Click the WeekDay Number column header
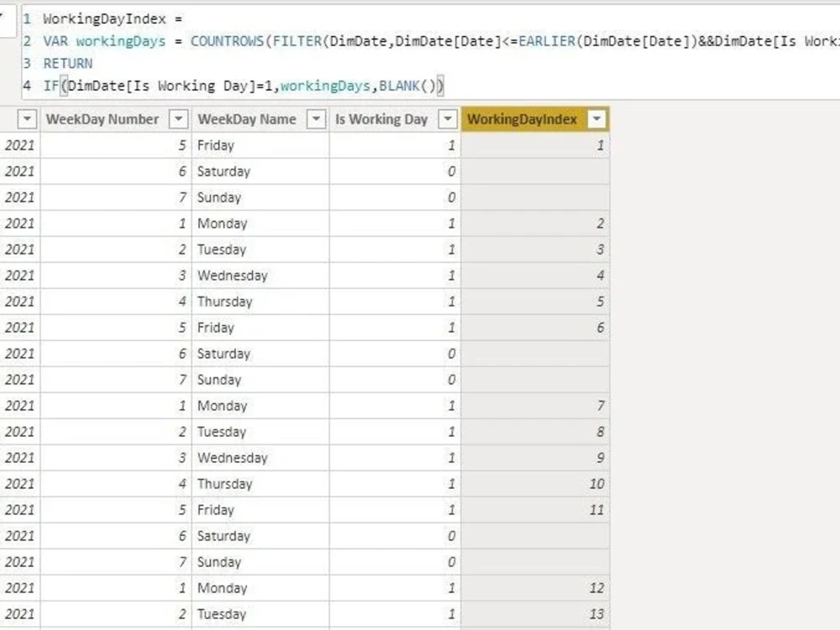Viewport: 840px width, 630px height. pos(101,119)
